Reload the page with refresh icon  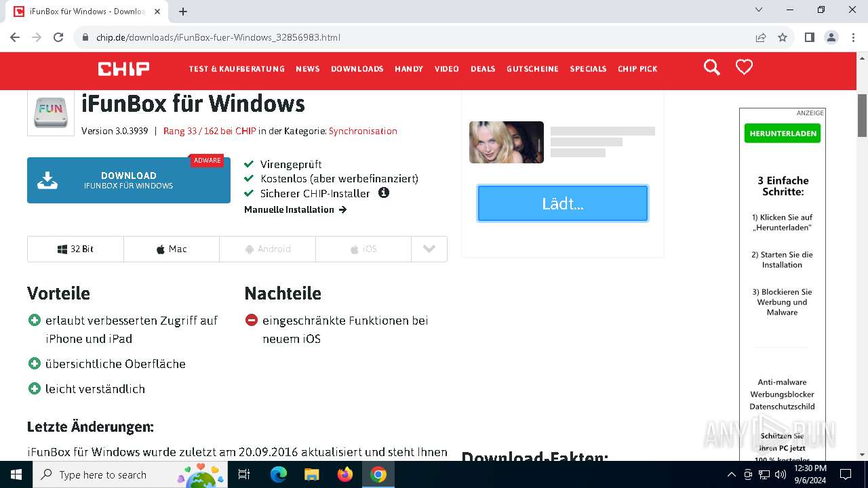click(x=58, y=37)
